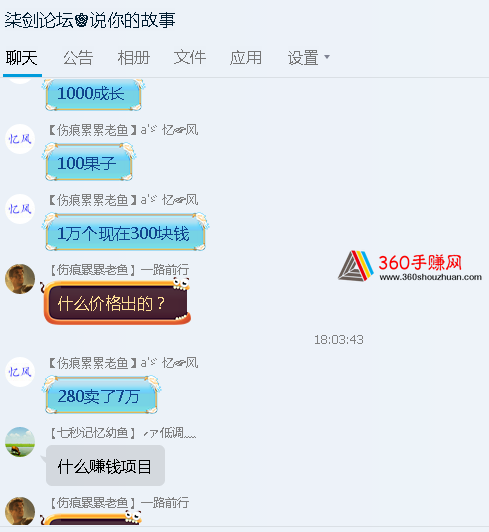Open the 公告 tab

point(78,58)
